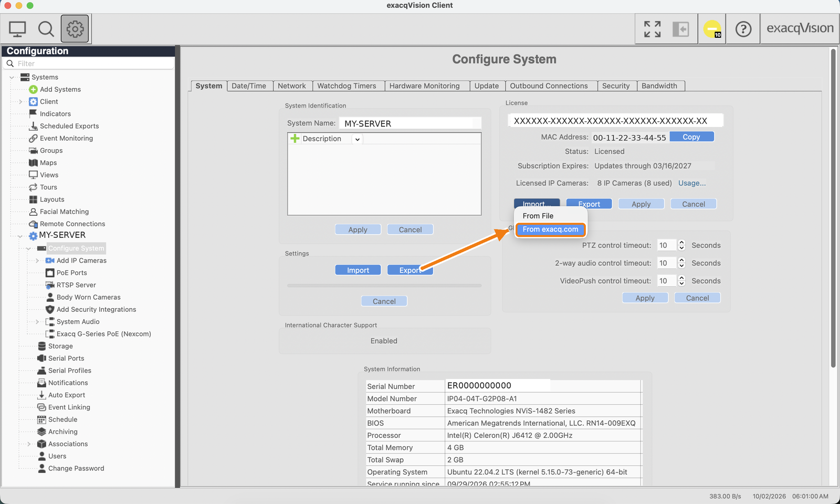
Task: Collapse the MY-SERVER tree node
Action: tap(20, 236)
